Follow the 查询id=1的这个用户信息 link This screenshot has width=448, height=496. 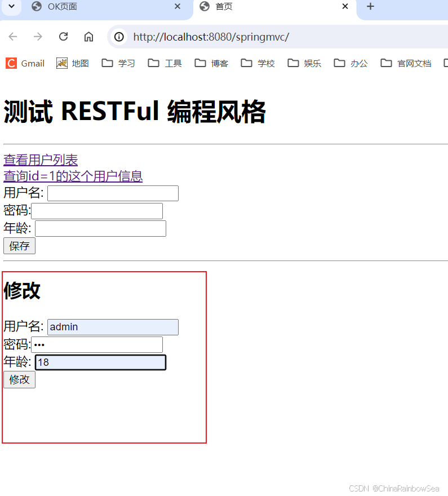coord(73,176)
